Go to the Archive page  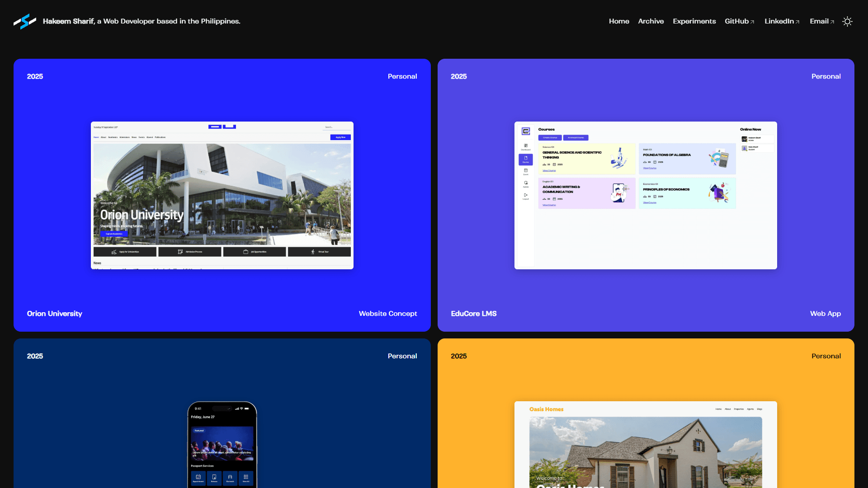pyautogui.click(x=651, y=21)
